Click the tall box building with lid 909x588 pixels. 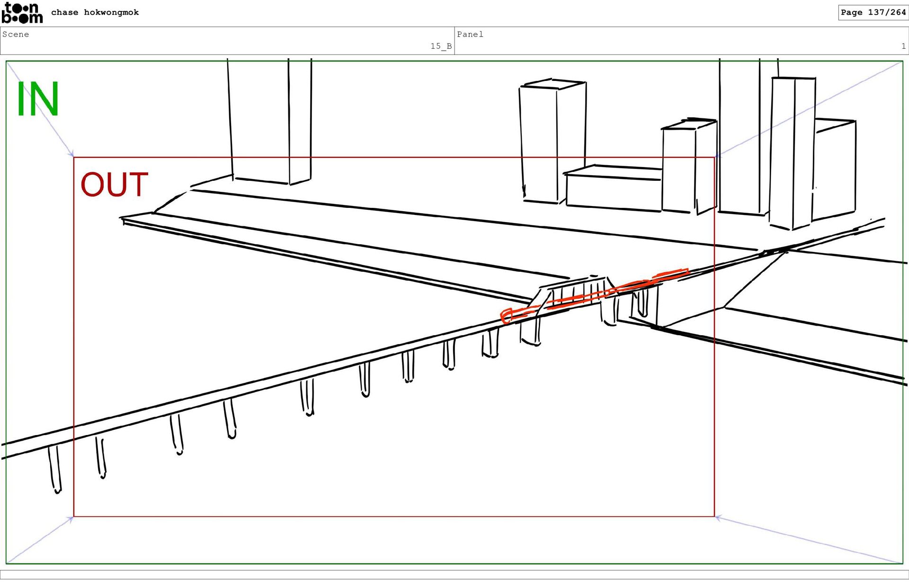pos(552,142)
